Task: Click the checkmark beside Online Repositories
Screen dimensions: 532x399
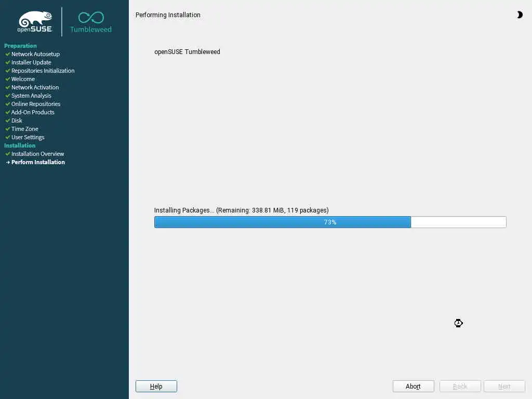Action: coord(7,104)
